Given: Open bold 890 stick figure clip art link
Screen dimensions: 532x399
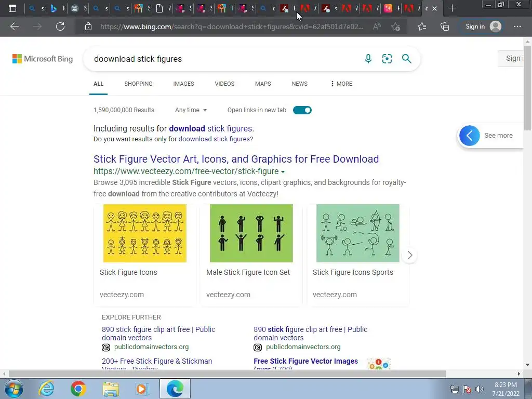Looking at the screenshot, I should [x=311, y=334].
